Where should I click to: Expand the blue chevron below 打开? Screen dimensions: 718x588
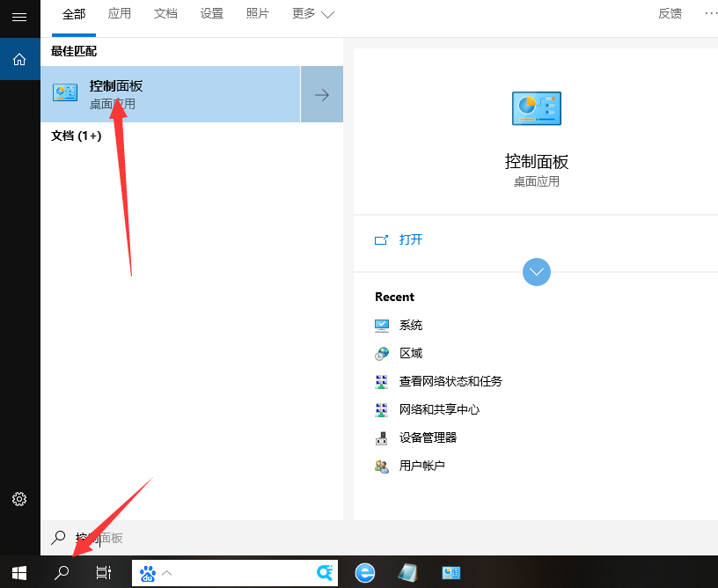point(536,272)
